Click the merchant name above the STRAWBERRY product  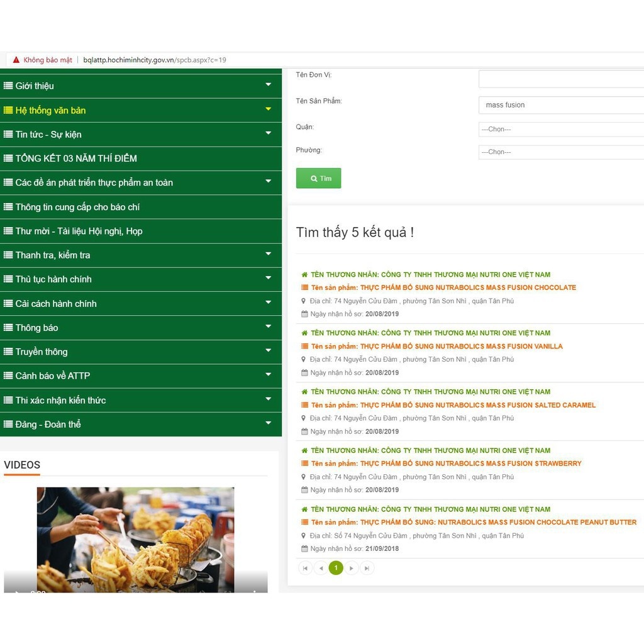pyautogui.click(x=430, y=450)
